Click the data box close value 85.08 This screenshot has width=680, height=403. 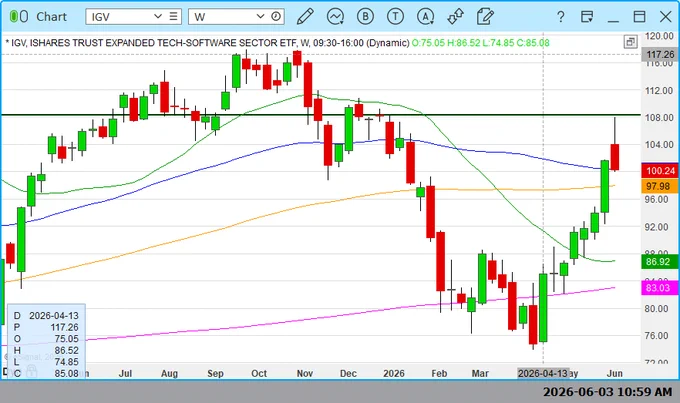click(x=66, y=373)
